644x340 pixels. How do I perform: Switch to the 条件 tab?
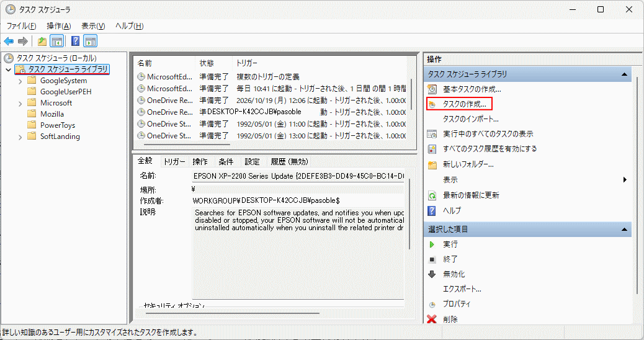226,162
